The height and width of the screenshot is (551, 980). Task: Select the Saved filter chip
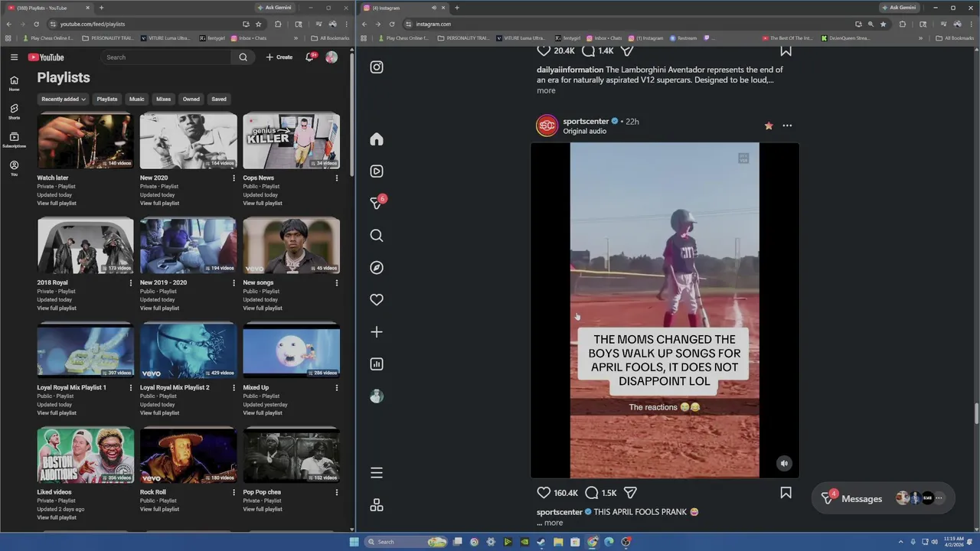[219, 99]
